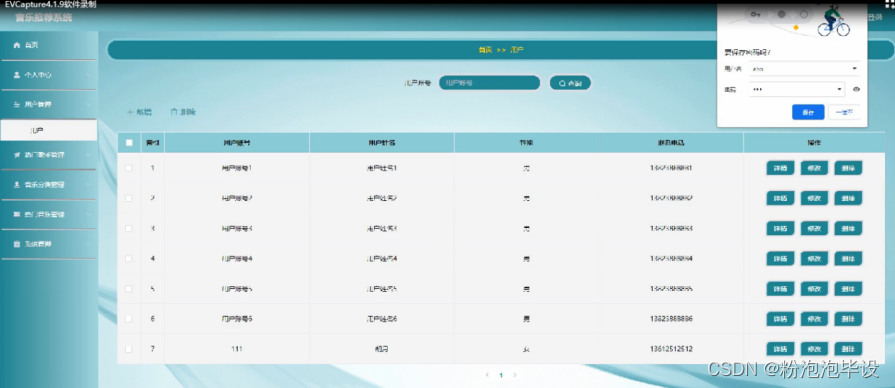Click the 用户账号6 cell
Image resolution: width=895 pixels, height=388 pixels.
[x=237, y=318]
